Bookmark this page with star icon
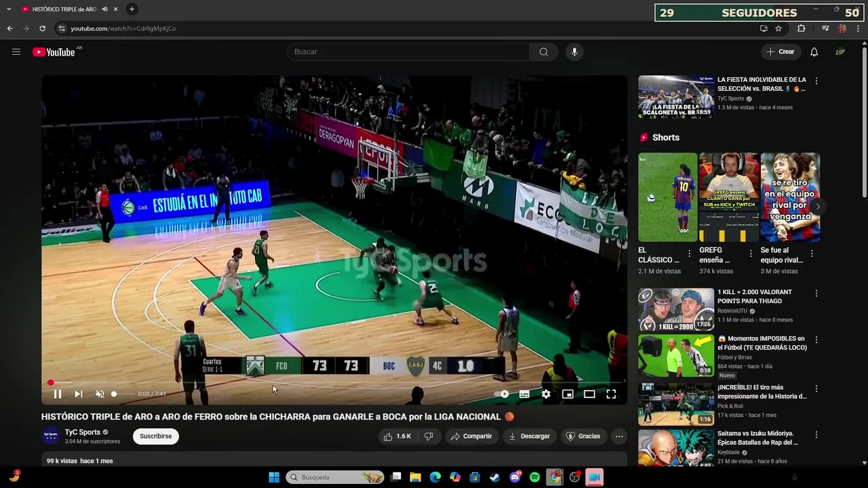Viewport: 868px width, 488px height. pyautogui.click(x=778, y=28)
